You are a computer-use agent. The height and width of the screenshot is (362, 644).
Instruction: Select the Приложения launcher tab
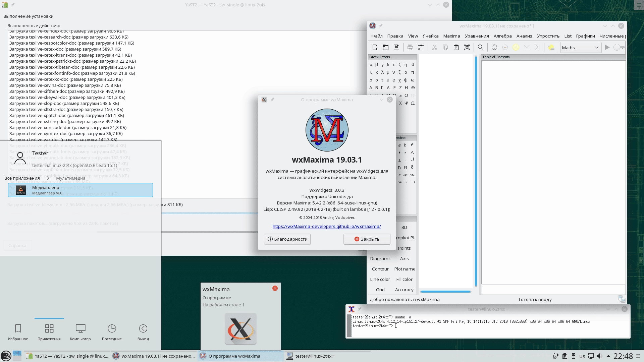[x=49, y=332]
